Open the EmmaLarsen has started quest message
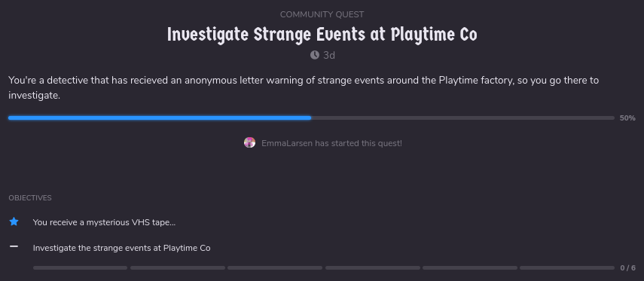Image resolution: width=644 pixels, height=281 pixels. (332, 143)
